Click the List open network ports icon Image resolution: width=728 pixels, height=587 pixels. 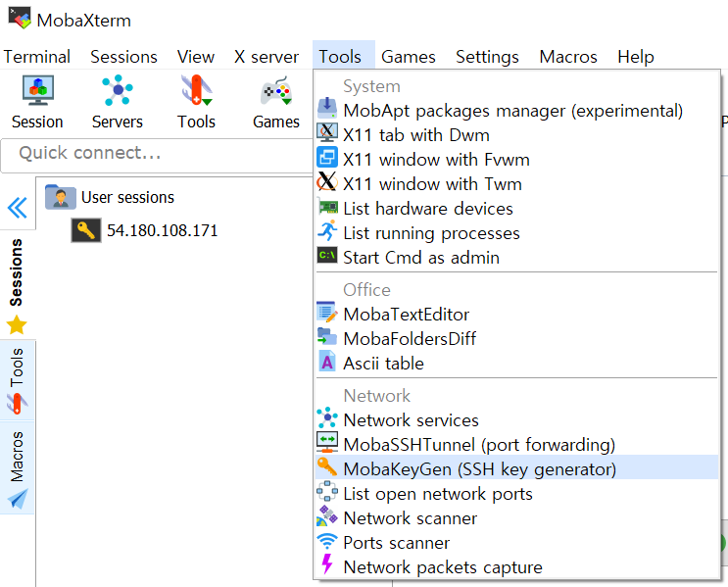pyautogui.click(x=327, y=491)
